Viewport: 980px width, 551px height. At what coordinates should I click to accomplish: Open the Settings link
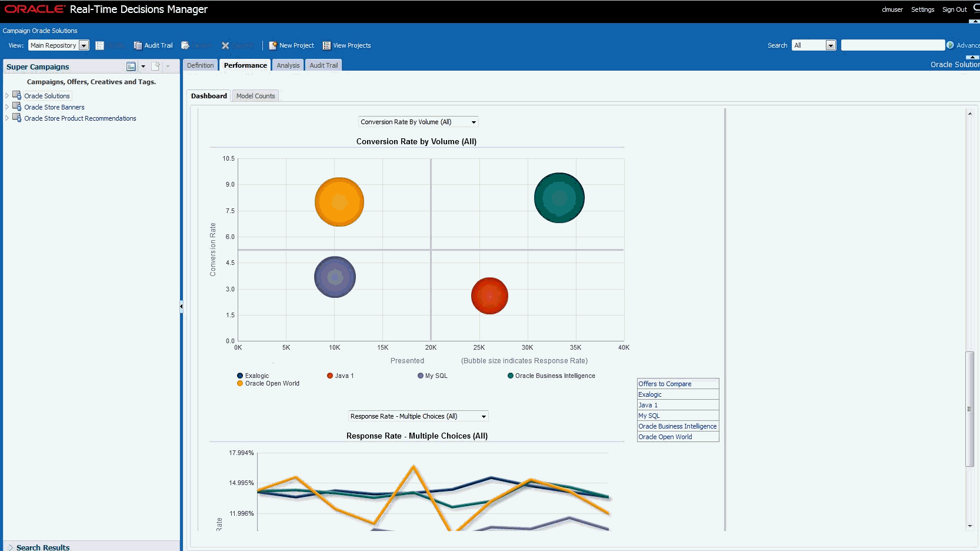[x=922, y=9]
